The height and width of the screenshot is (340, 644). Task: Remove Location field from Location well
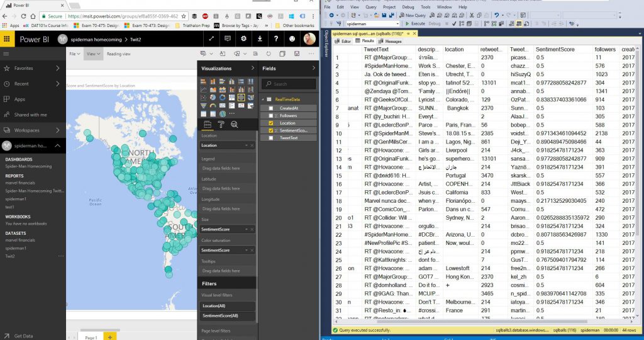(x=252, y=145)
